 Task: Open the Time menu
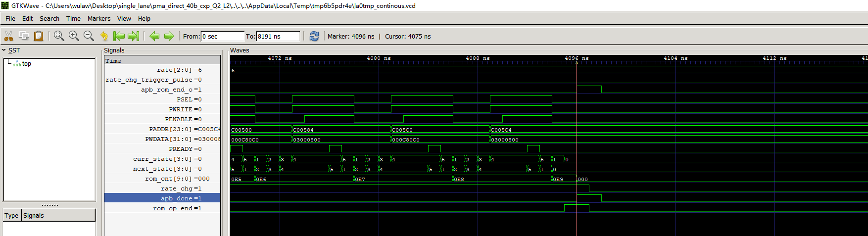point(73,18)
